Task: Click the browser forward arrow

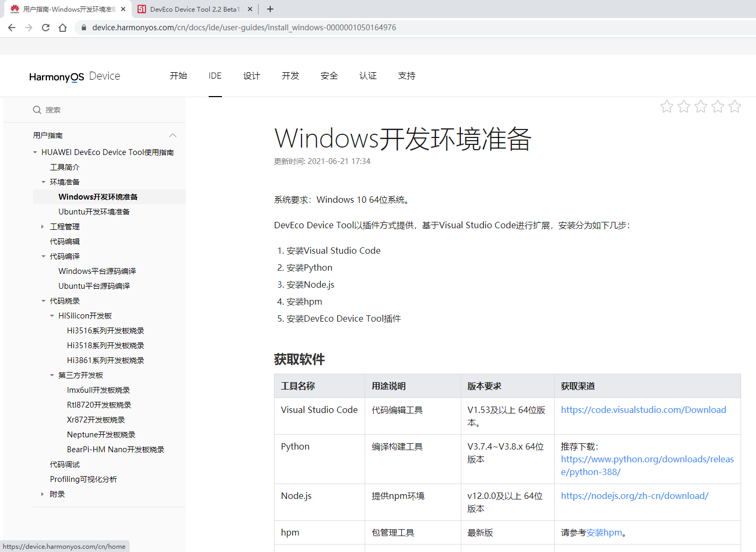Action: coord(29,28)
